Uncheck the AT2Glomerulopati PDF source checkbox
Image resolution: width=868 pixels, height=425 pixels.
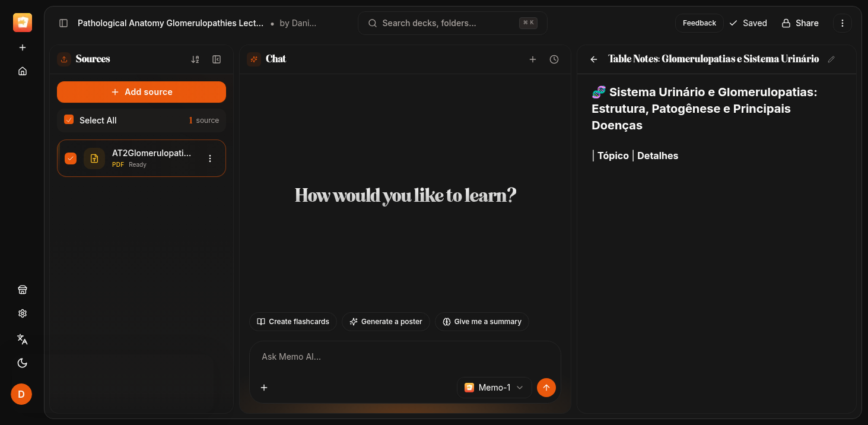point(71,158)
